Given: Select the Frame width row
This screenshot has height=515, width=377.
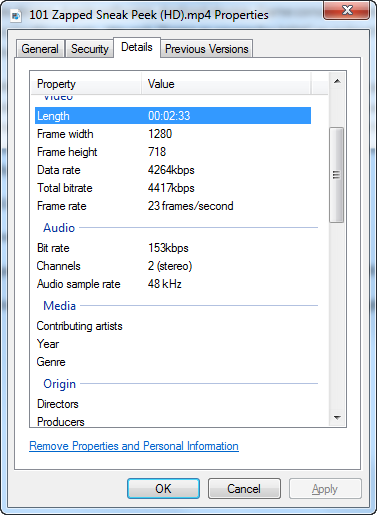Looking at the screenshot, I should click(173, 134).
